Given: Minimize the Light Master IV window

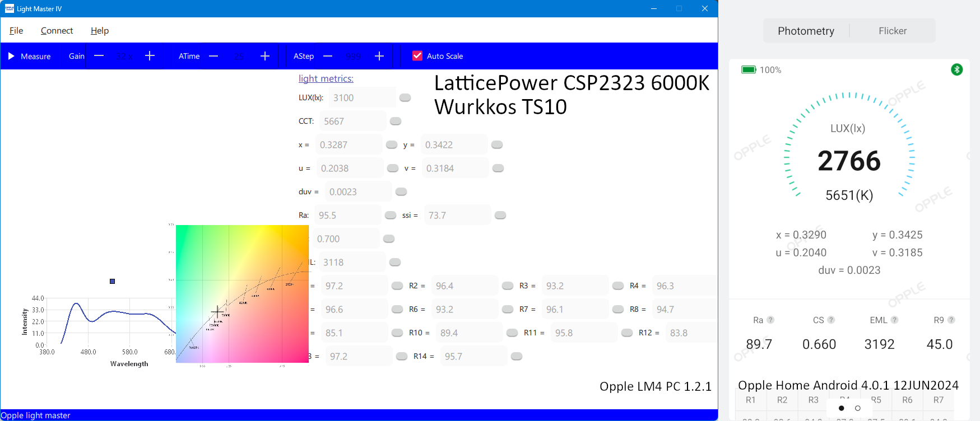Looking at the screenshot, I should [654, 8].
